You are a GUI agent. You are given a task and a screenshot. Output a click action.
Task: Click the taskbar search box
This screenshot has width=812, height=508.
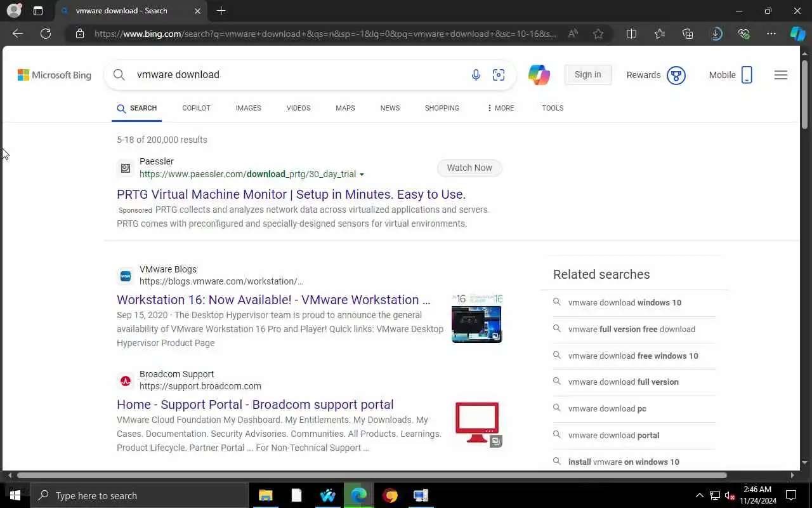pyautogui.click(x=140, y=495)
